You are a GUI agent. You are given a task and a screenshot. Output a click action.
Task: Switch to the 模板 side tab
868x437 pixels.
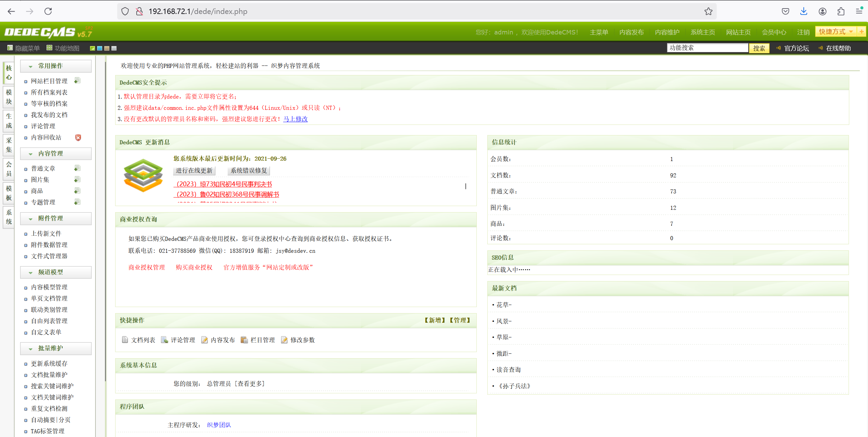9,193
